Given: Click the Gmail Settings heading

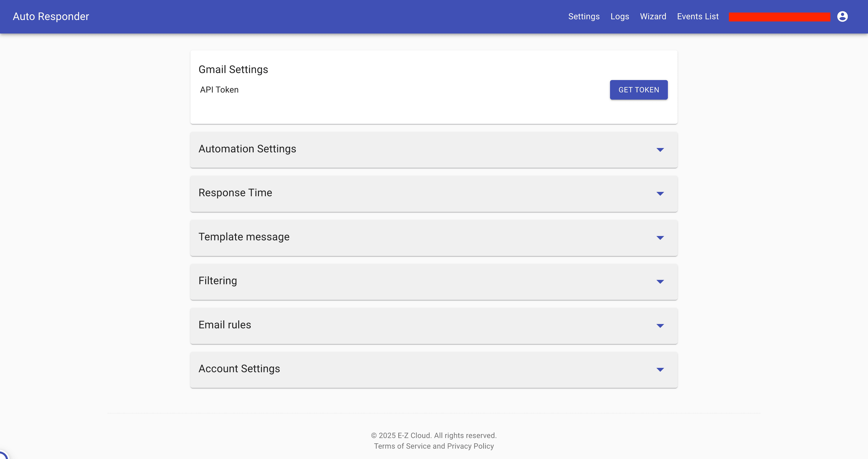Looking at the screenshot, I should tap(233, 69).
